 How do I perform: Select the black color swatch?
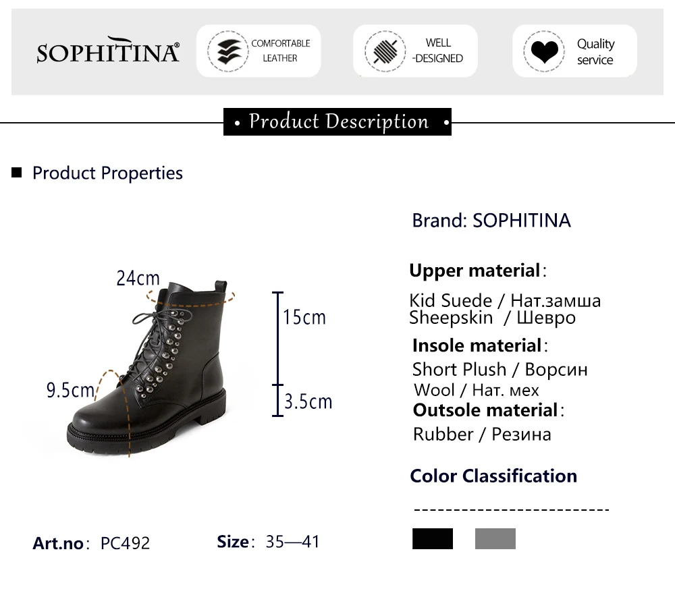coord(433,538)
